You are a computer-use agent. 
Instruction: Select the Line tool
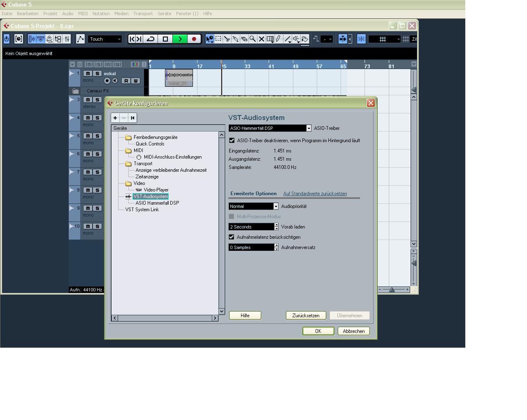(288, 39)
